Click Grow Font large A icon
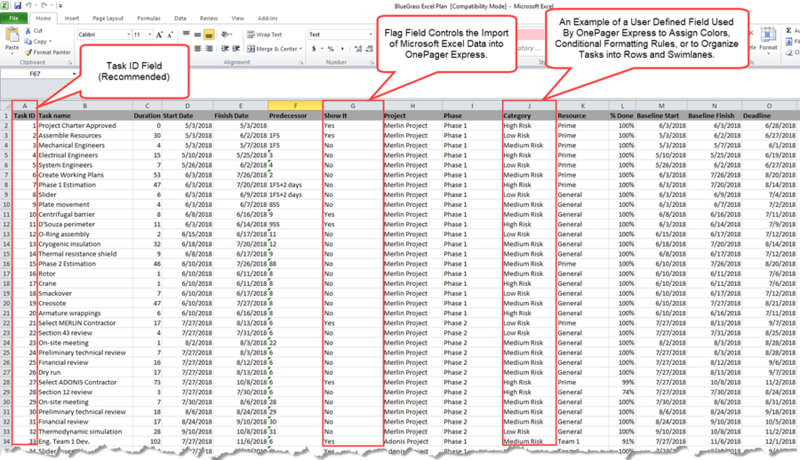 pos(159,35)
